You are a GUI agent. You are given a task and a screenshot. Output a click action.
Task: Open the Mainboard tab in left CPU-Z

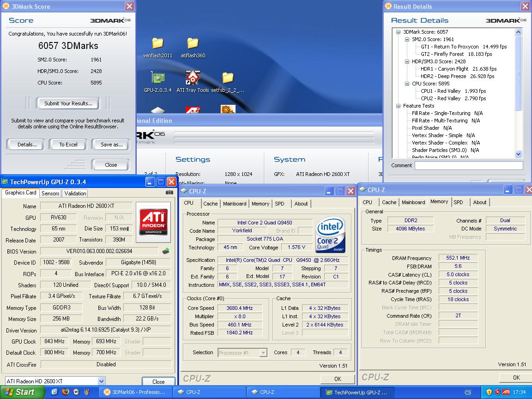click(x=235, y=204)
